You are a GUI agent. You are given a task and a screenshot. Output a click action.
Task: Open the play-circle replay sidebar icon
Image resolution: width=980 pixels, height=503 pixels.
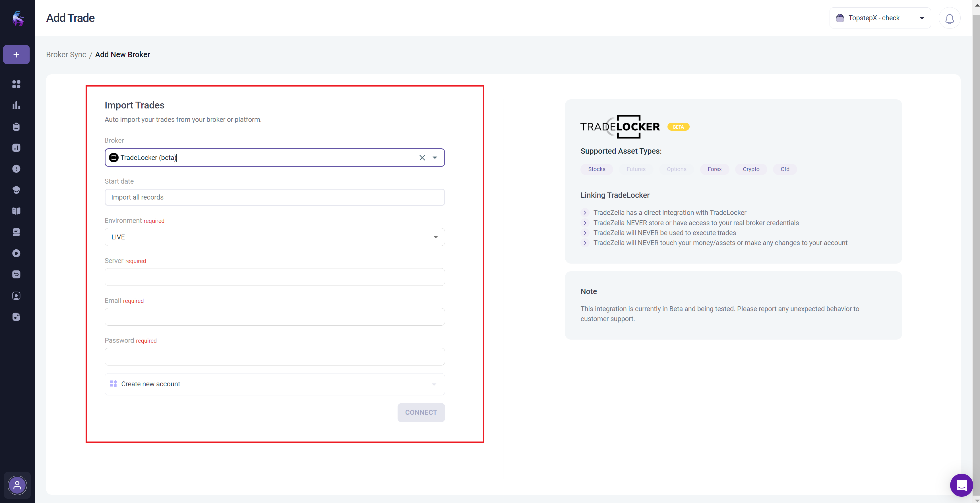[16, 254]
